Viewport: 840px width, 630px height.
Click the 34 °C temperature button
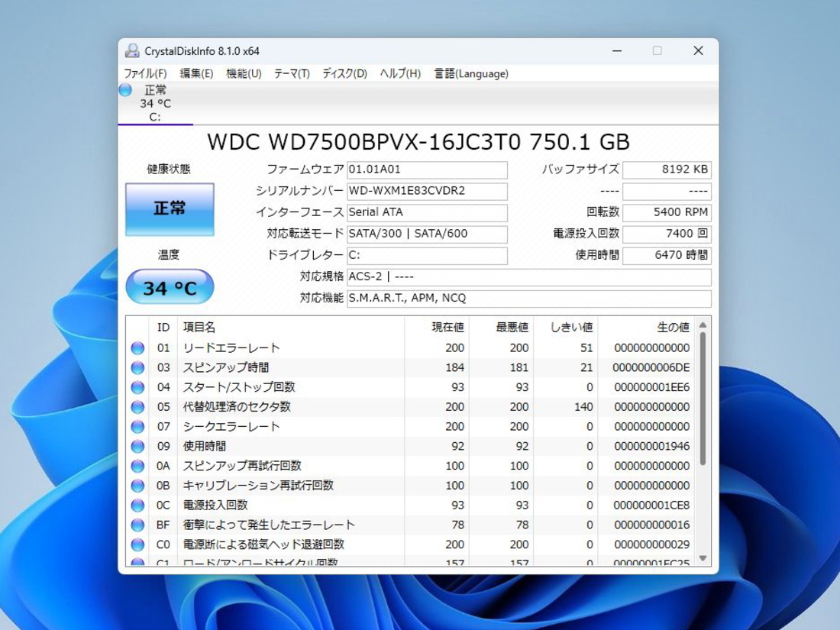(x=170, y=288)
